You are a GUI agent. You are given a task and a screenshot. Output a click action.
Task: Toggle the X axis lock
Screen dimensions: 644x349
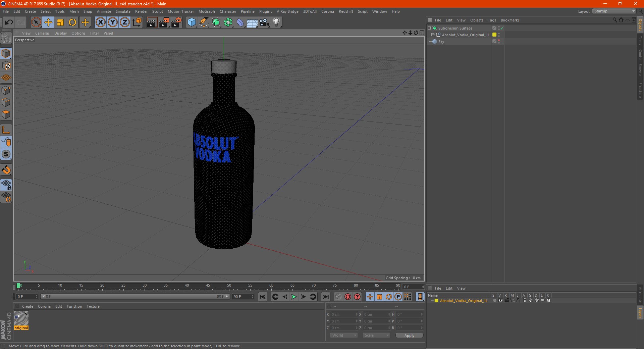[x=100, y=22]
